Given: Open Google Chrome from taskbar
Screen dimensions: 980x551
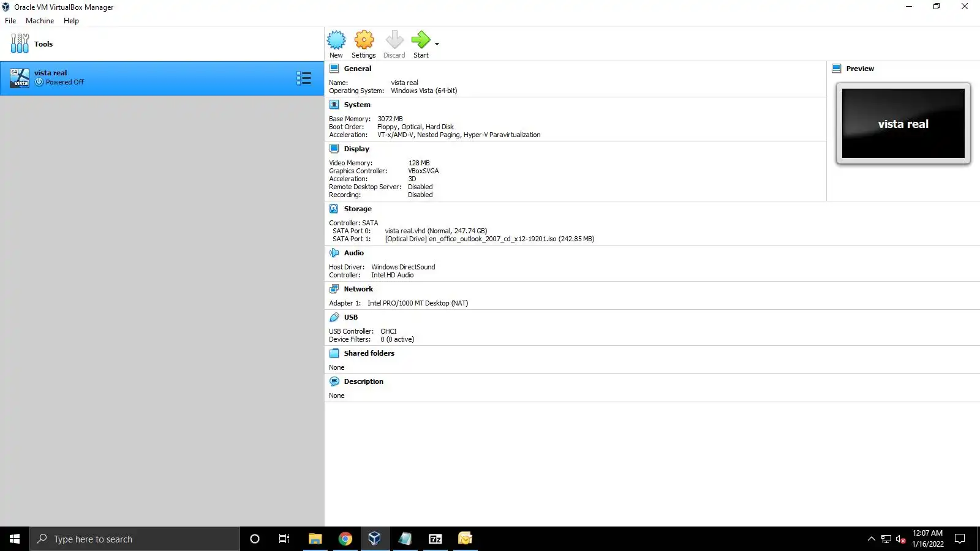Looking at the screenshot, I should point(345,539).
